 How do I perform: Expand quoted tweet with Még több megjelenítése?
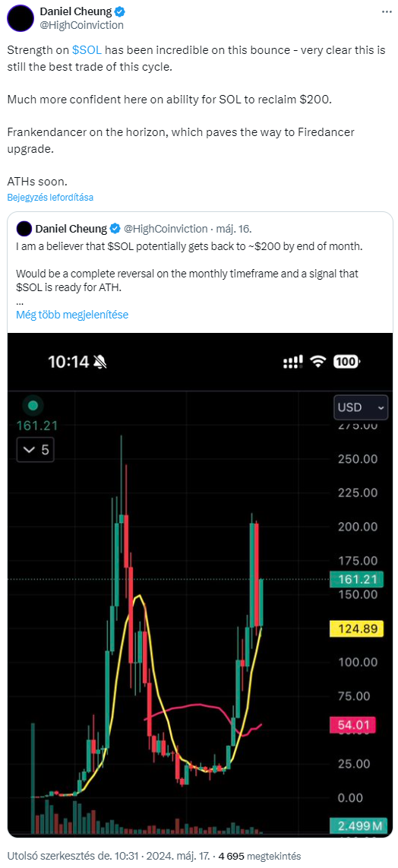[x=72, y=315]
